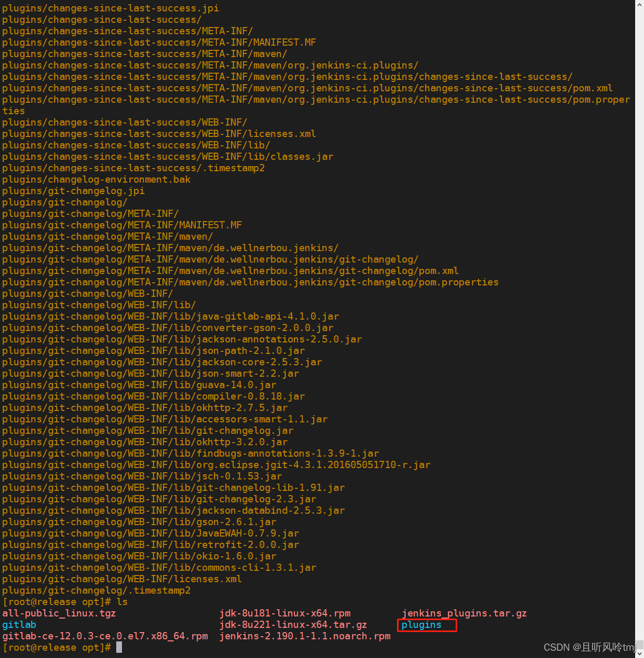Click the CSDN watermark text at bottom right
The height and width of the screenshot is (658, 644).
tap(586, 647)
